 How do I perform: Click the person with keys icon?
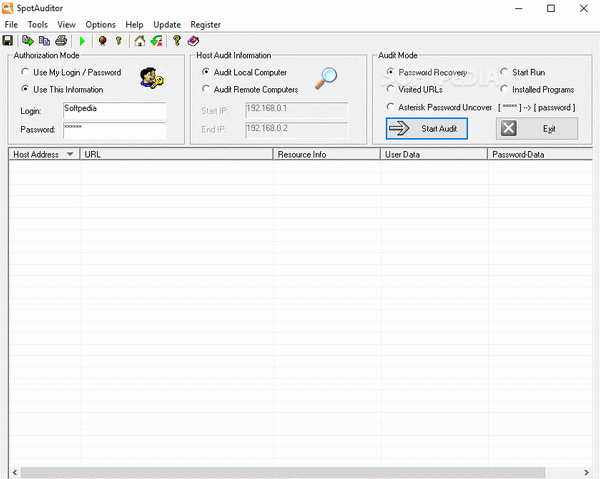coord(152,78)
